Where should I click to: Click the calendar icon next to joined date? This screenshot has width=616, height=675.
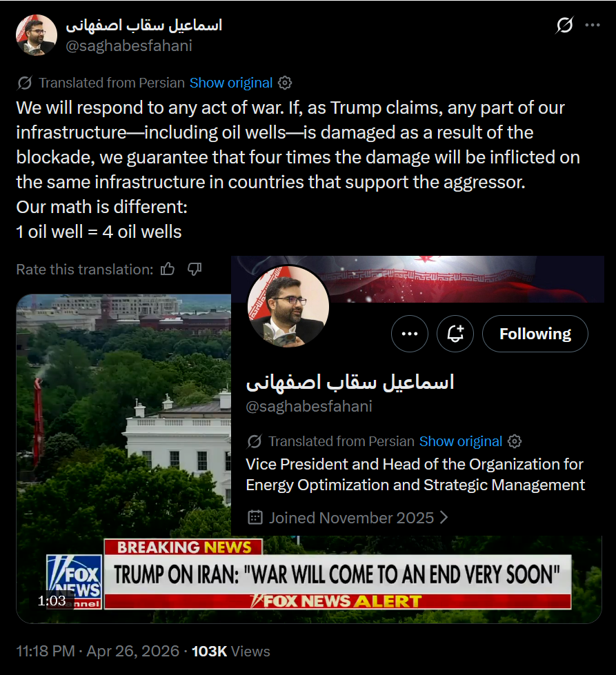(x=255, y=517)
